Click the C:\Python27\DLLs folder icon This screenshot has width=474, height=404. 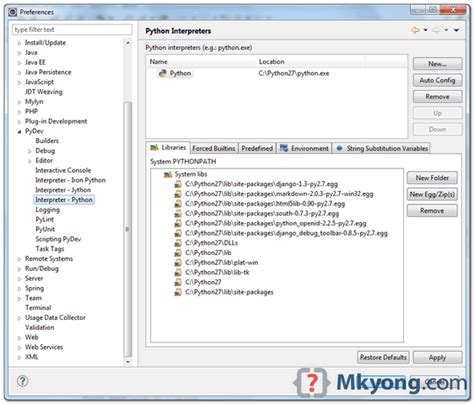click(178, 243)
